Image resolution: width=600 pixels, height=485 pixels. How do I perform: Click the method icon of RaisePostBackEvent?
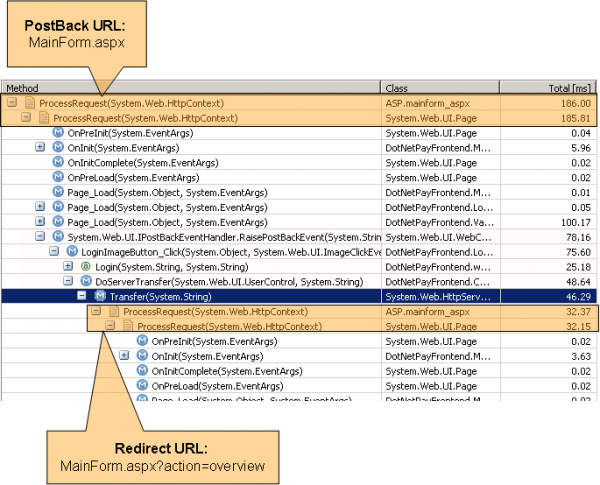tap(58, 236)
